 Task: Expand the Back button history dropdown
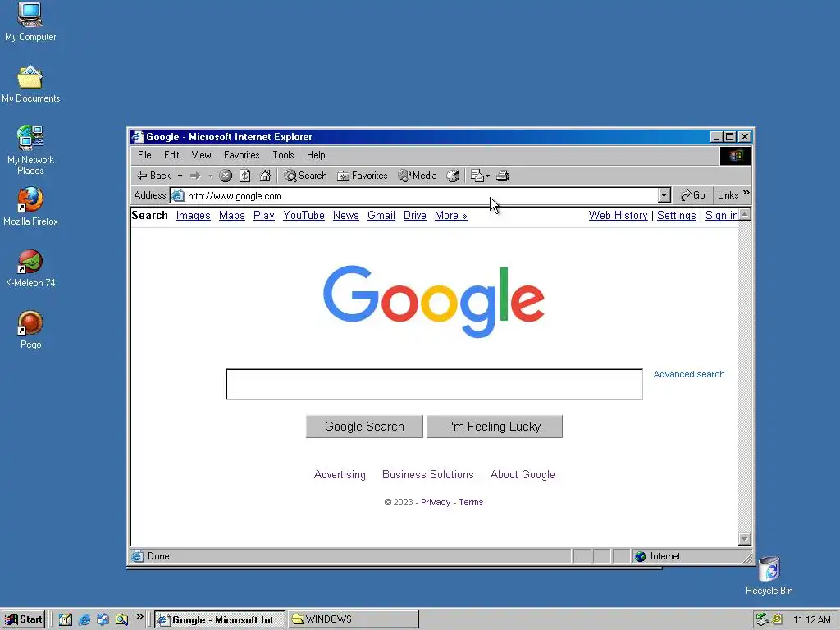pos(180,176)
